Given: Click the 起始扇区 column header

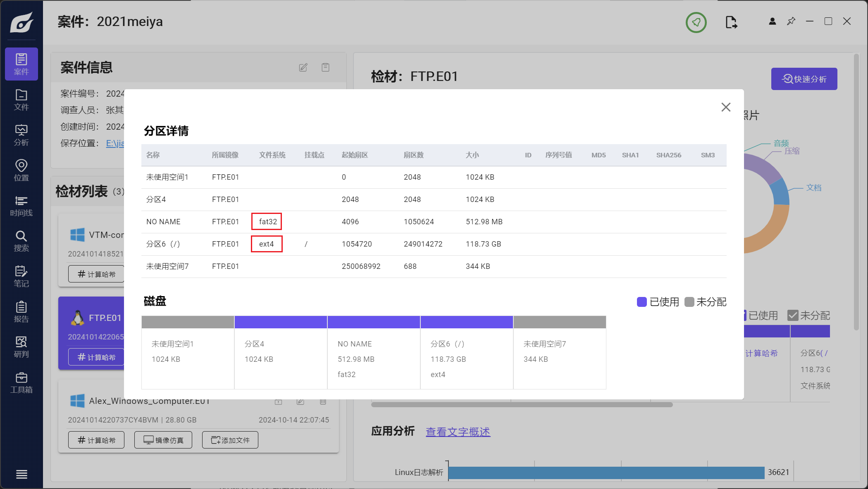Looking at the screenshot, I should click(355, 155).
